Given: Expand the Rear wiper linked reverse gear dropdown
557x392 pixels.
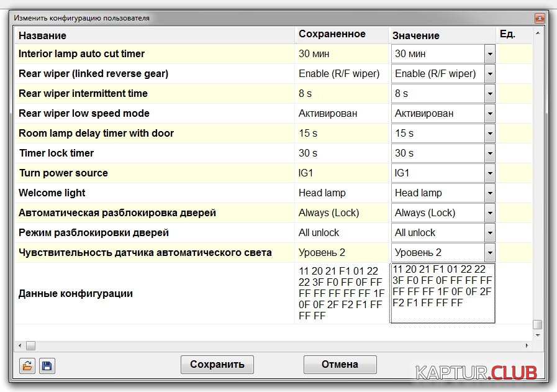Looking at the screenshot, I should (489, 74).
